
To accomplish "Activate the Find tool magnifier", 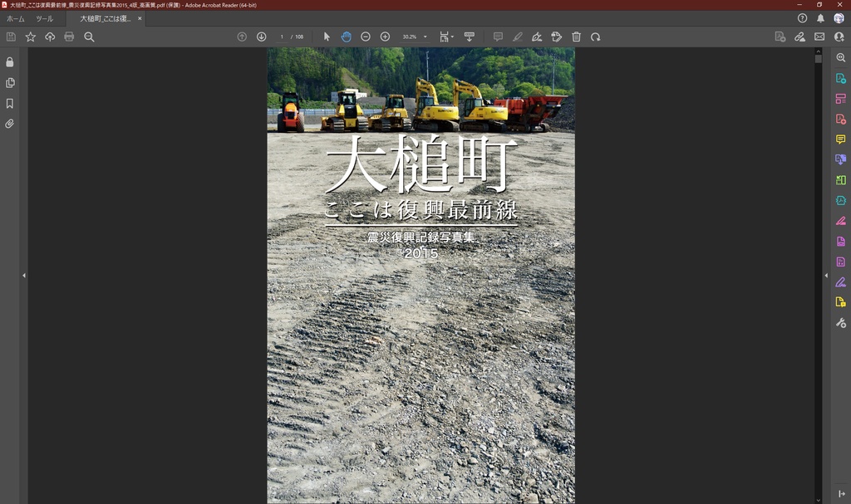I will tap(89, 37).
